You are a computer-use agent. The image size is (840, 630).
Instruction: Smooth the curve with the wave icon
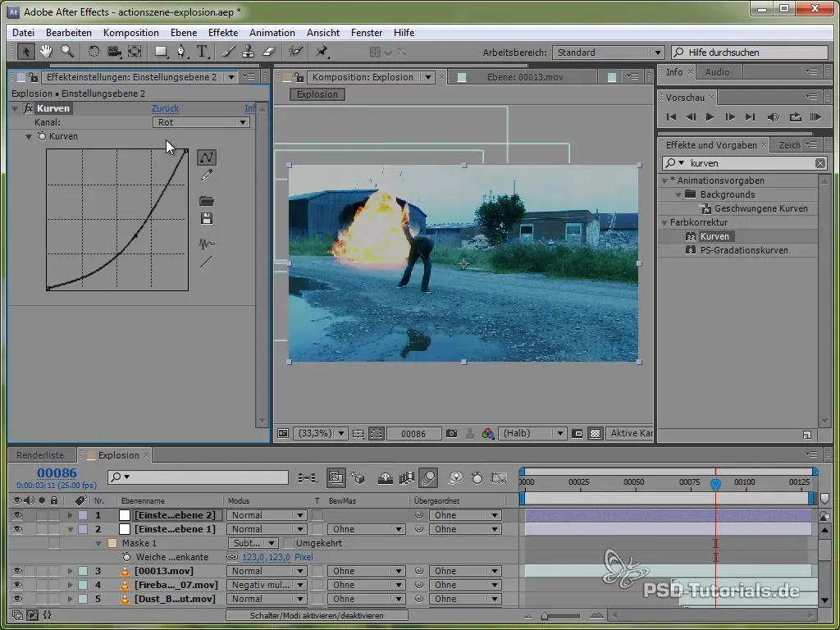[x=206, y=244]
